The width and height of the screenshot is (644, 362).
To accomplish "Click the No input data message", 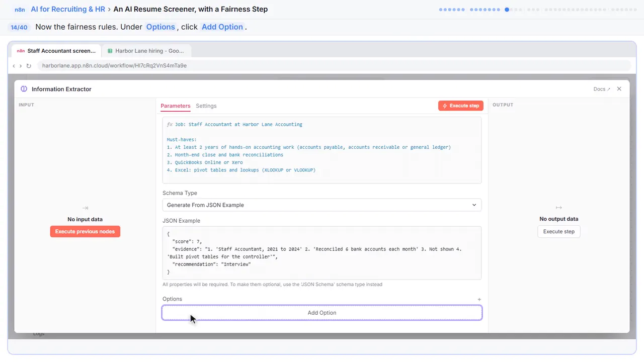I will [85, 220].
